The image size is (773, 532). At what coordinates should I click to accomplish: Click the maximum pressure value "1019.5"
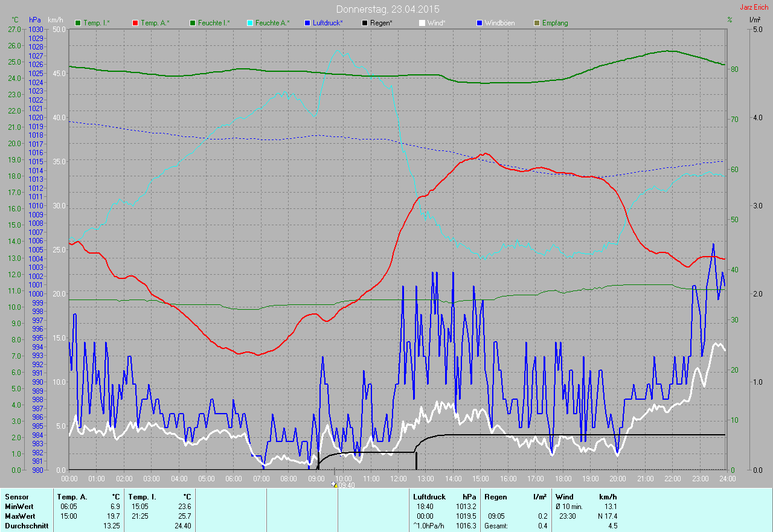[x=465, y=516]
